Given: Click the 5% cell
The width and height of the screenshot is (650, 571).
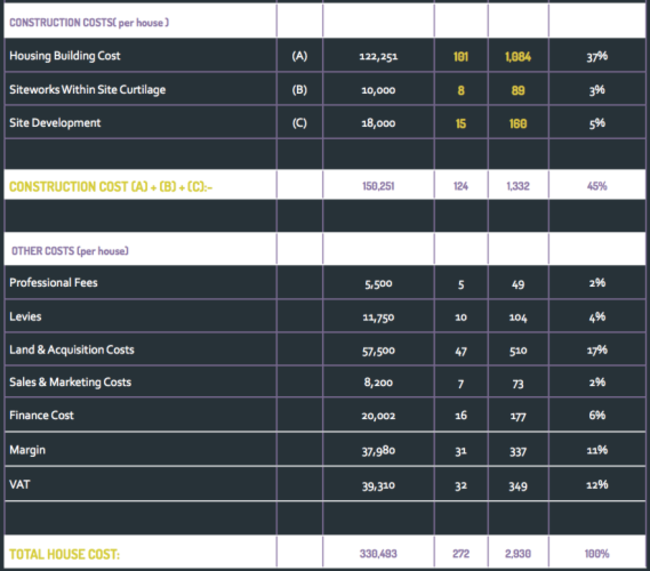Looking at the screenshot, I should (x=597, y=123).
